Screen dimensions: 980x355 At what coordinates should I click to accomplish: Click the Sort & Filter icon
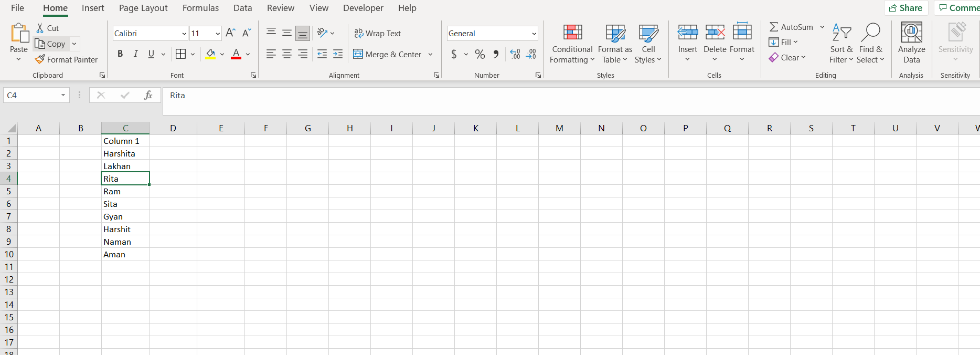pyautogui.click(x=841, y=33)
